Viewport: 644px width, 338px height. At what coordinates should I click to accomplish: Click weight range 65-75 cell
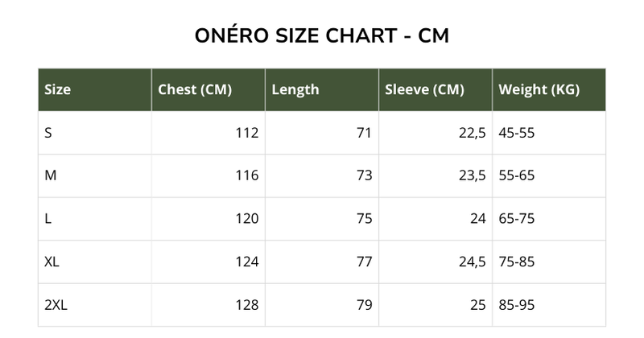(517, 219)
